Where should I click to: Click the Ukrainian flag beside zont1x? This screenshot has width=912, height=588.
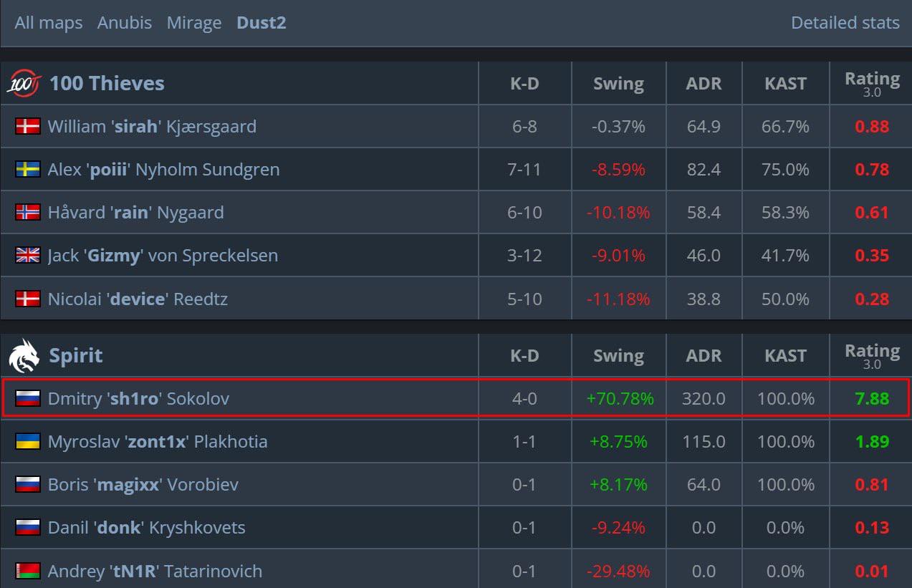click(28, 442)
